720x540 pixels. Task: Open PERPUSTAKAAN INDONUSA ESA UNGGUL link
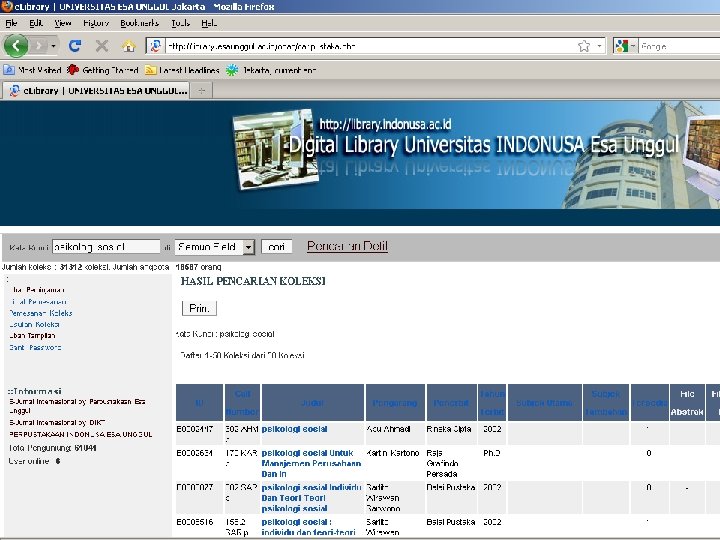coord(80,434)
